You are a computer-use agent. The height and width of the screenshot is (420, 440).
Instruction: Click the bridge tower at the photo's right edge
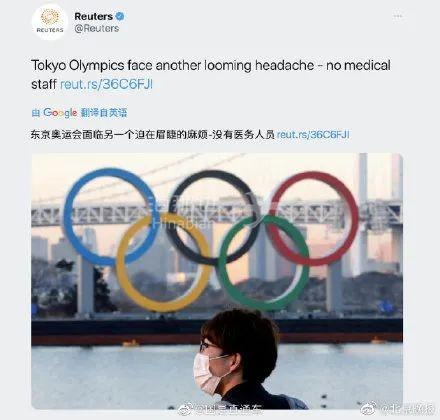coord(396,213)
